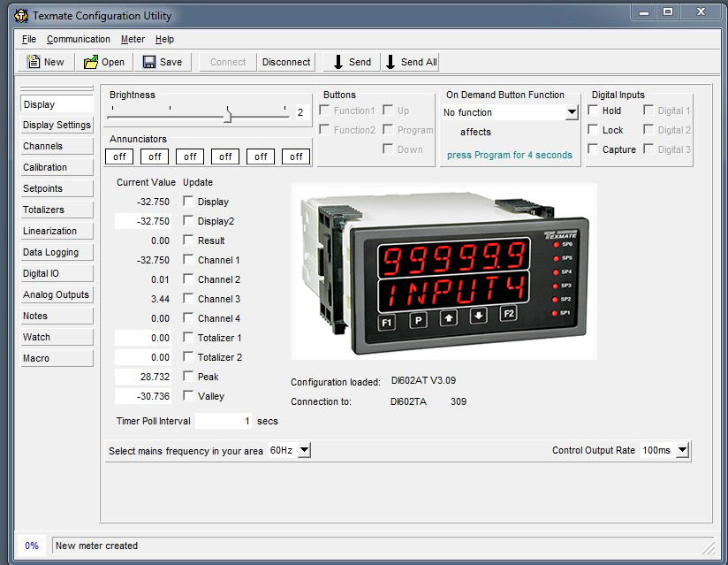The image size is (728, 565).
Task: Click the down arrow key on meter image
Action: point(479,316)
